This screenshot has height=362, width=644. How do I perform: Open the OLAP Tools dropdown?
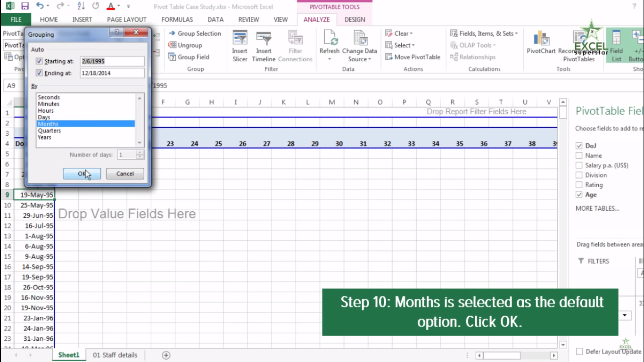(473, 45)
